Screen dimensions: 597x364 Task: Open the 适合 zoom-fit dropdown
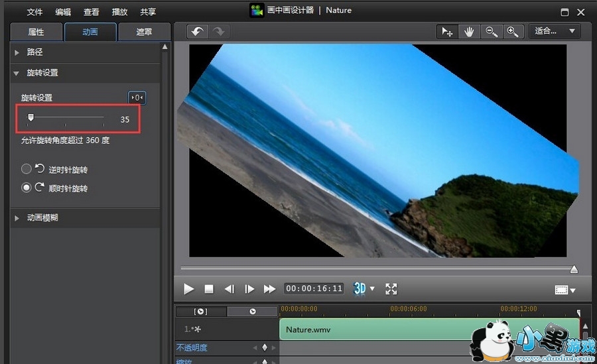[555, 31]
